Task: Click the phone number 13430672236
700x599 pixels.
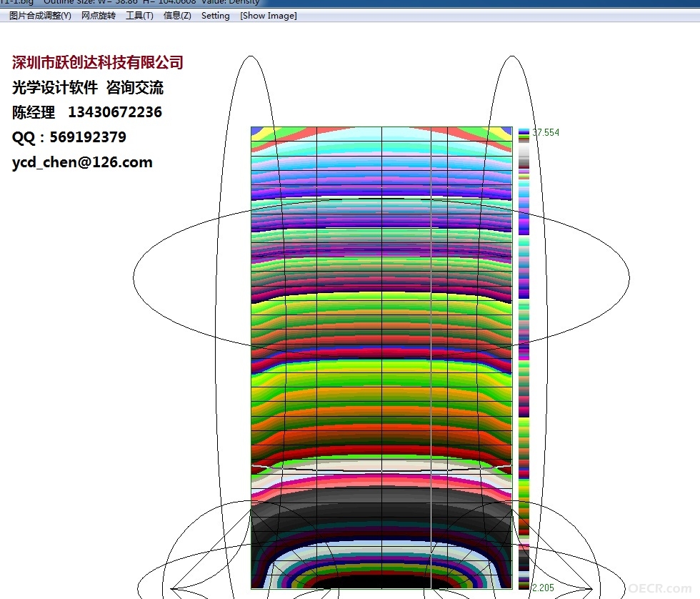Action: (115, 112)
